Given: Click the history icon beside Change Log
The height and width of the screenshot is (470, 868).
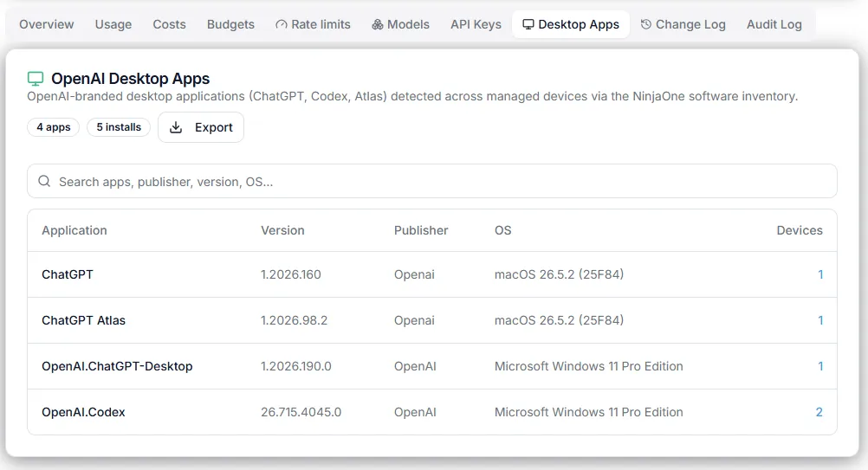Looking at the screenshot, I should tap(646, 24).
